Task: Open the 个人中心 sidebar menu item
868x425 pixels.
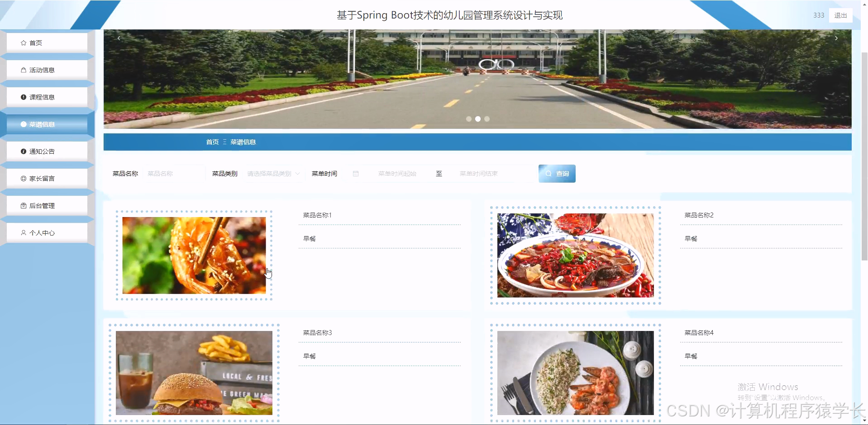Action: [x=47, y=233]
